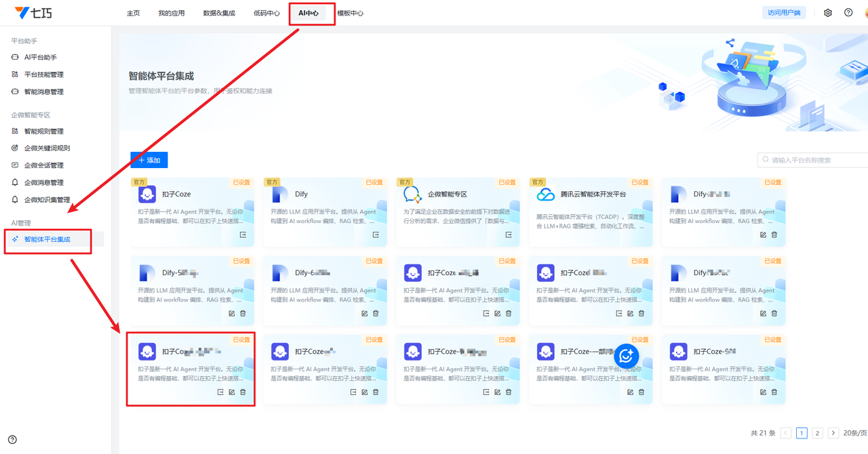
Task: Click the help icon at the sidebar bottom-left
Action: [12, 439]
